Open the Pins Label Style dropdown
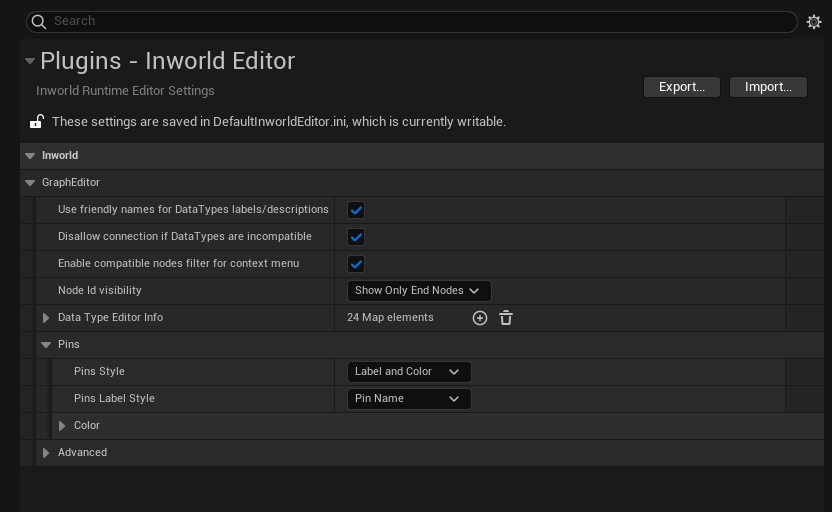 (x=408, y=399)
